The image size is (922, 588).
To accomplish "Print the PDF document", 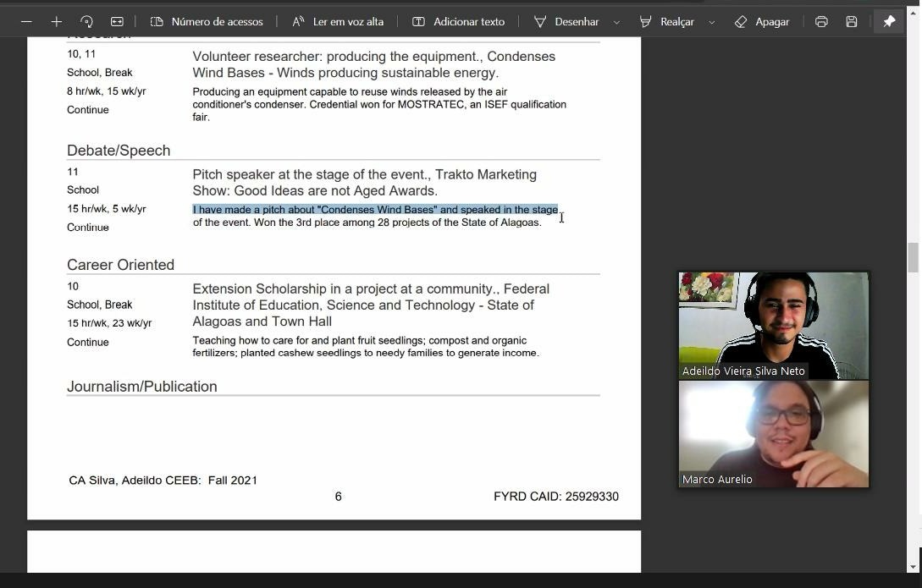I will 821,21.
